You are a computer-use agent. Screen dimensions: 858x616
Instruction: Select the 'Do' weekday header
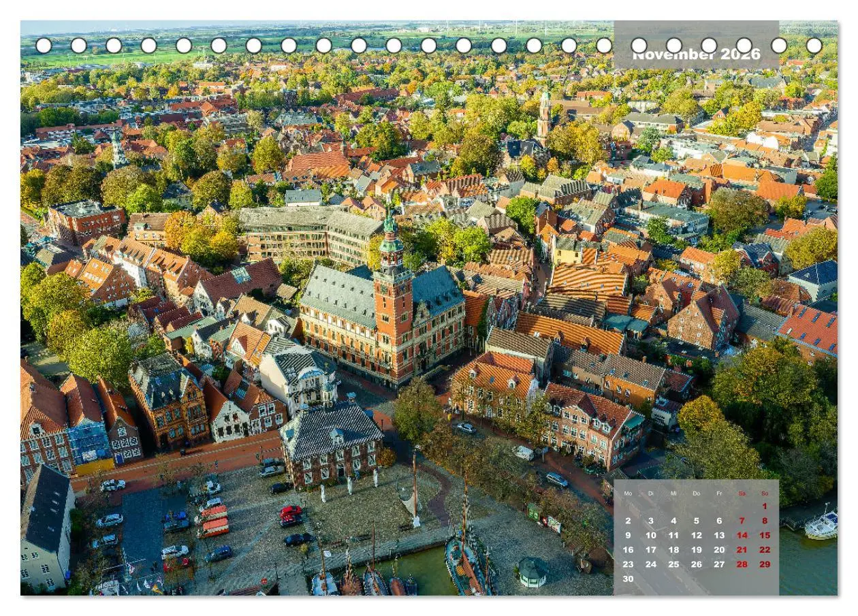pos(696,493)
